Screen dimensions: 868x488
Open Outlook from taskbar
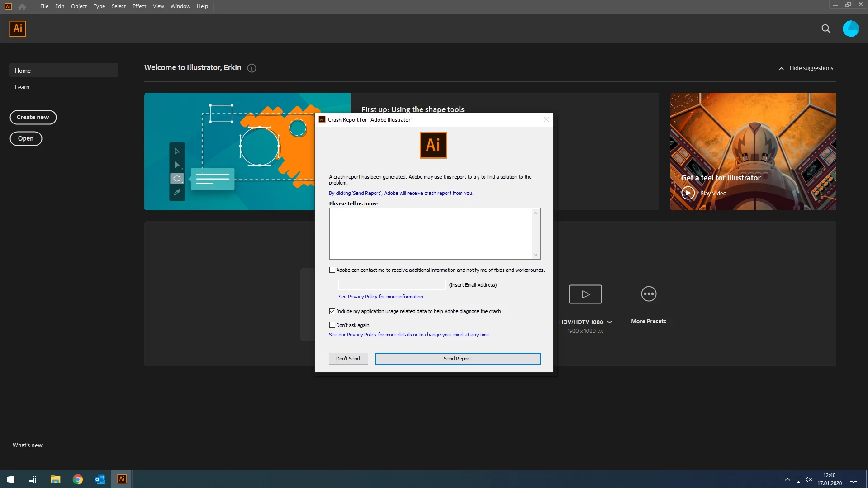(x=100, y=479)
